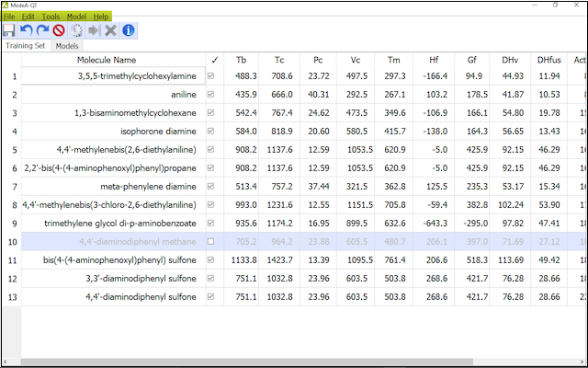Click the Tb column header

point(241,60)
